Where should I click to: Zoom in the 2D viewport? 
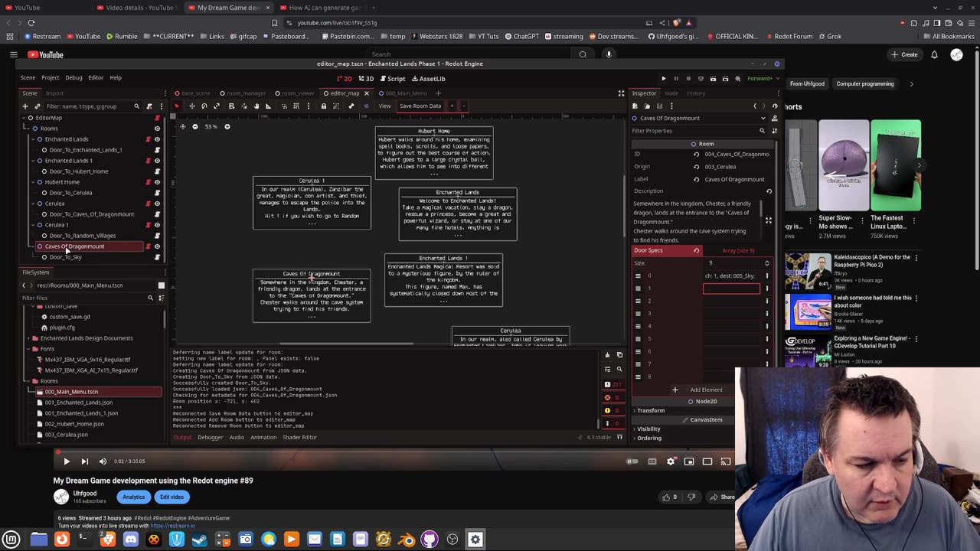click(x=227, y=126)
